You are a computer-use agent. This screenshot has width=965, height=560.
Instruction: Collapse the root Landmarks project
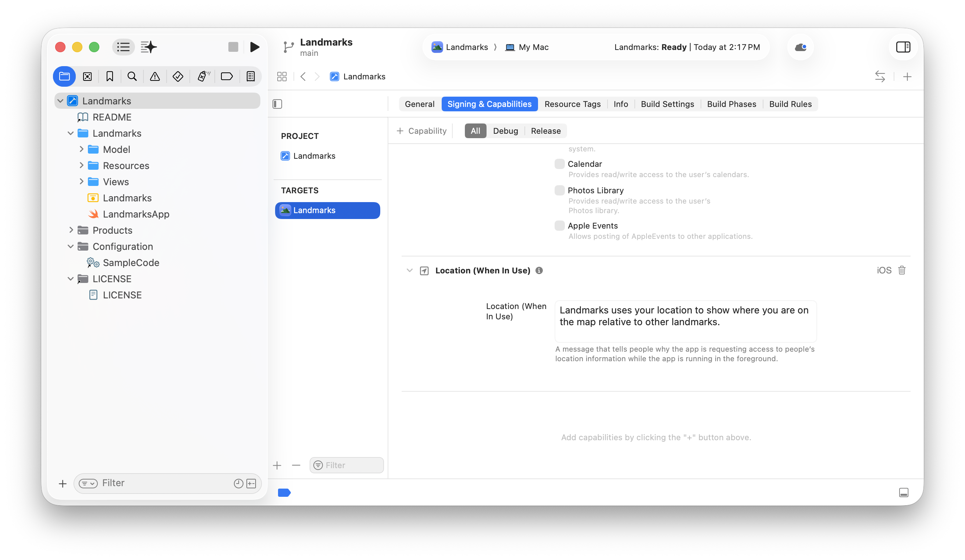pyautogui.click(x=60, y=101)
